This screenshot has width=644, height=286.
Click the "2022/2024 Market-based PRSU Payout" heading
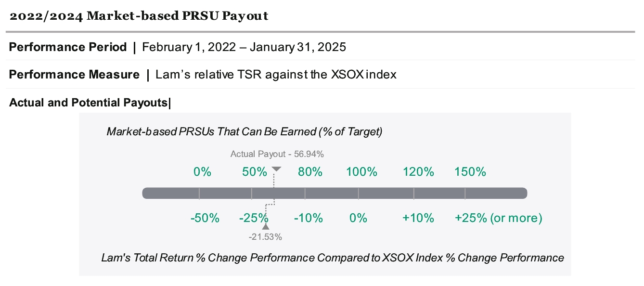(x=139, y=16)
